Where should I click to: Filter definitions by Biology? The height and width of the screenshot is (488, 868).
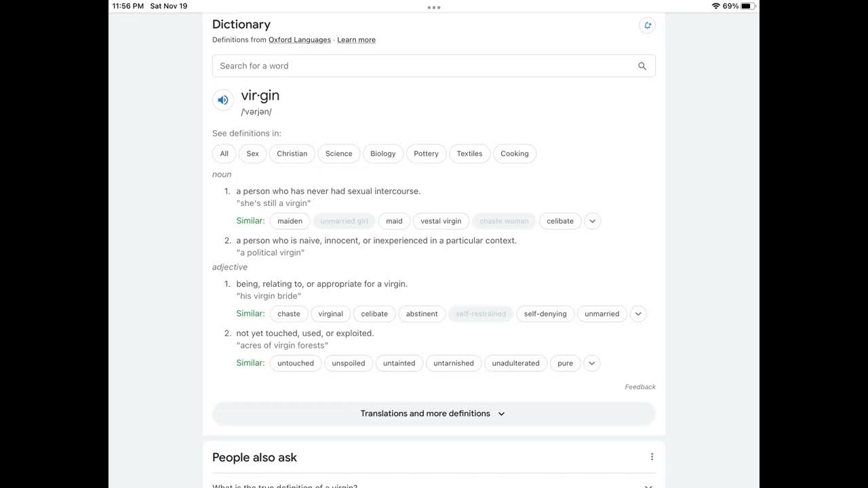pyautogui.click(x=383, y=154)
